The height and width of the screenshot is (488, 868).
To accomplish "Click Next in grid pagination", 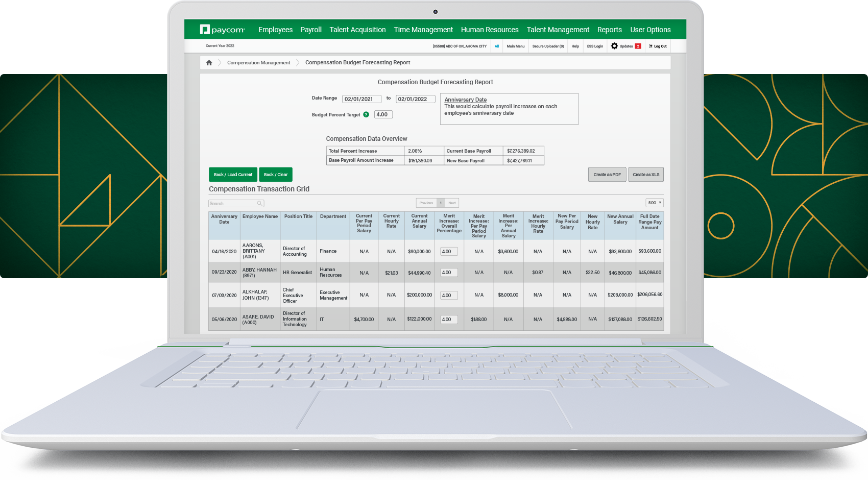I will click(452, 203).
